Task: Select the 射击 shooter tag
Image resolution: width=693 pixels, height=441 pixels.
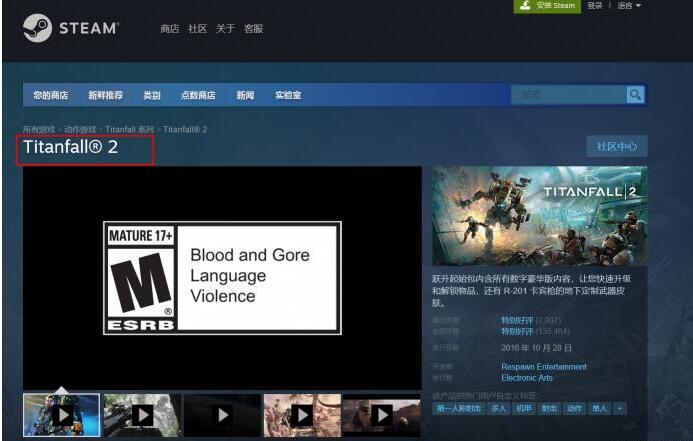Action: [x=549, y=409]
